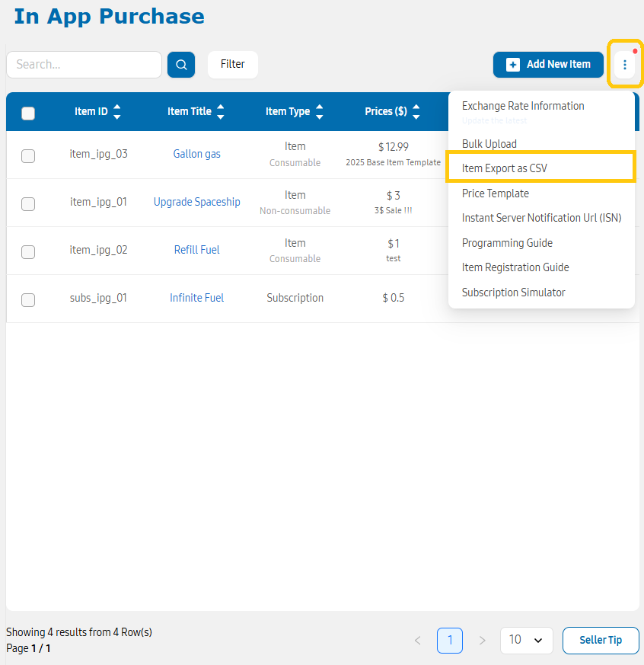This screenshot has width=644, height=665.
Task: Select Exchange Rate Information menu entry
Action: (x=523, y=106)
